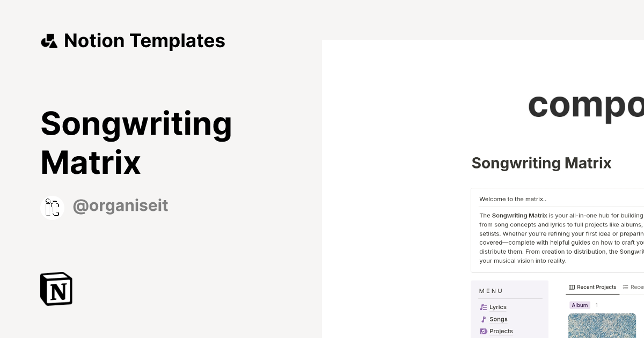The height and width of the screenshot is (338, 644).
Task: Click the lyrics sheet icon next to Lyrics
Action: click(482, 307)
